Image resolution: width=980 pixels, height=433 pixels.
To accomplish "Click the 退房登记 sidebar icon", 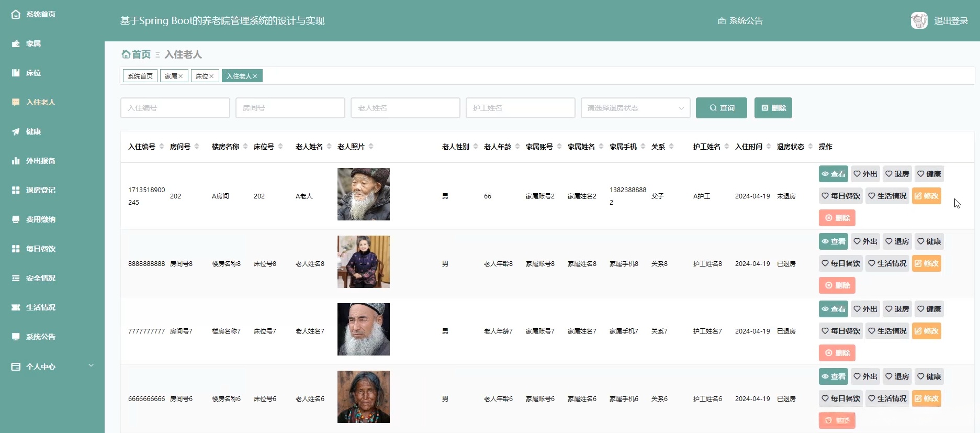I will (x=16, y=190).
